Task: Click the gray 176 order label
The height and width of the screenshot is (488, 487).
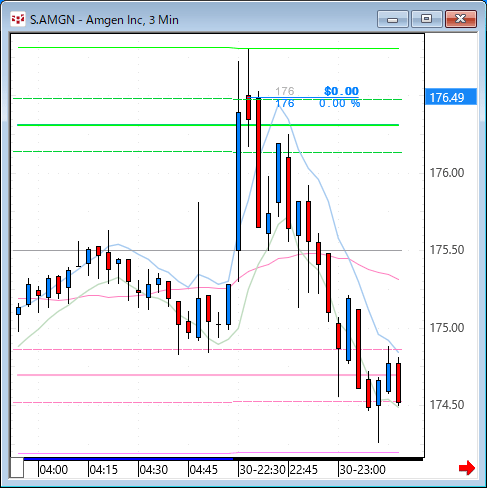Action: tap(285, 91)
